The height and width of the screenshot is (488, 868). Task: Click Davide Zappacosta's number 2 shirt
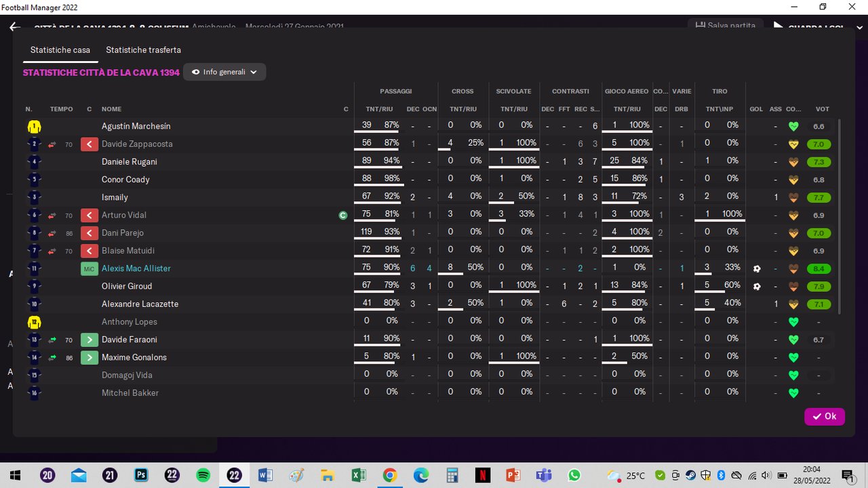[x=34, y=144]
